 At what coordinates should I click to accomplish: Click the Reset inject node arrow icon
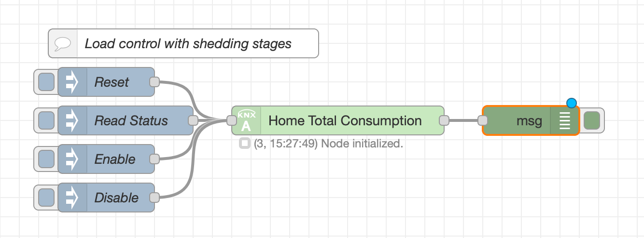pos(72,82)
